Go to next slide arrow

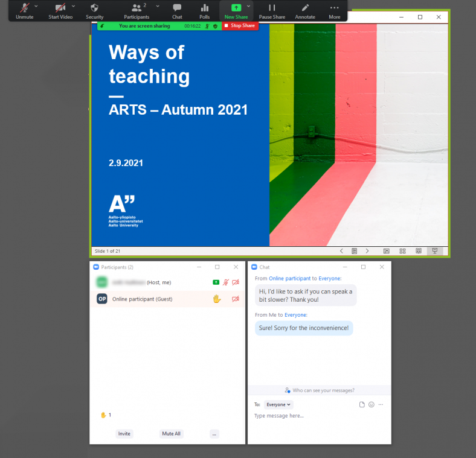click(367, 251)
